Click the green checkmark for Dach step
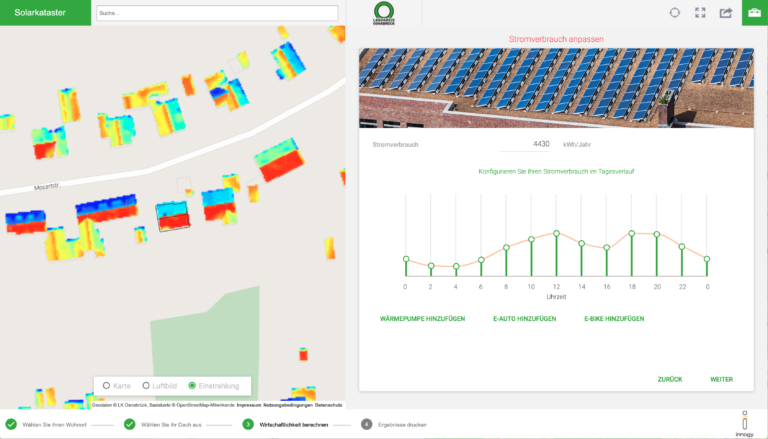Image resolution: width=768 pixels, height=439 pixels. click(x=129, y=424)
